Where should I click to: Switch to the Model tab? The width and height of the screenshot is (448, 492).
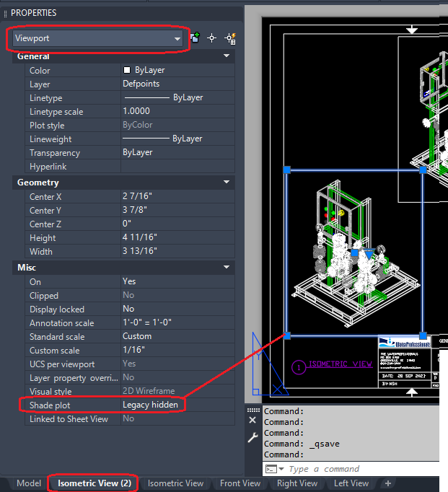tap(29, 483)
